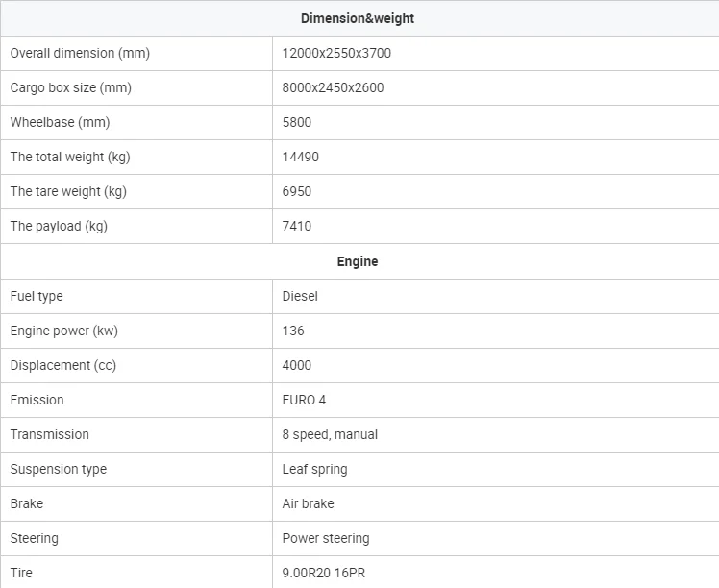Image resolution: width=719 pixels, height=588 pixels.
Task: Click the Wheelbase (mm) label cell
Action: pos(59,122)
